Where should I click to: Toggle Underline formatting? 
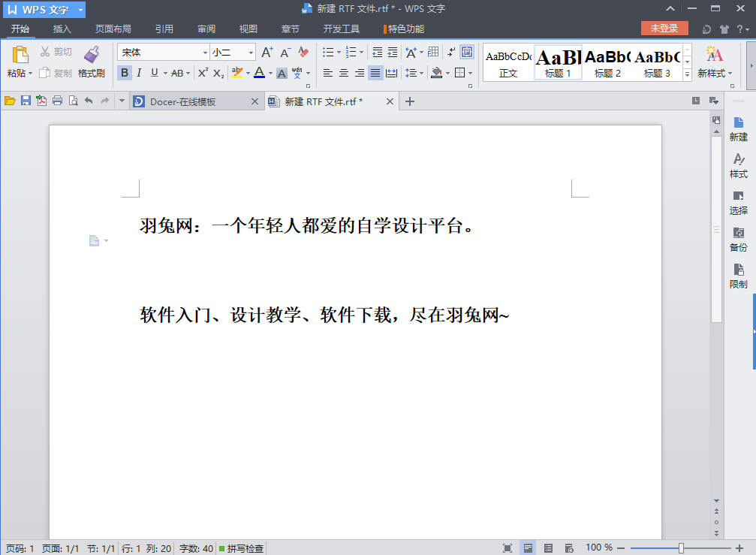(x=155, y=73)
